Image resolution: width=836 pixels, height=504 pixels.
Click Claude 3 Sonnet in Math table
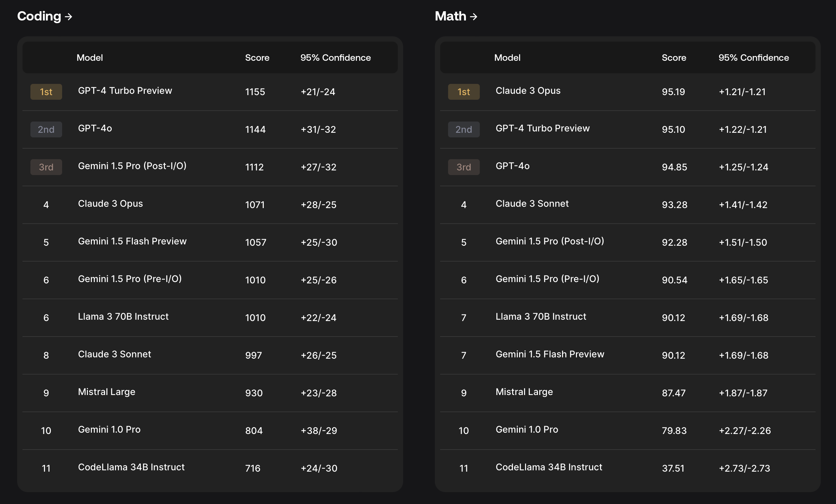(x=532, y=204)
